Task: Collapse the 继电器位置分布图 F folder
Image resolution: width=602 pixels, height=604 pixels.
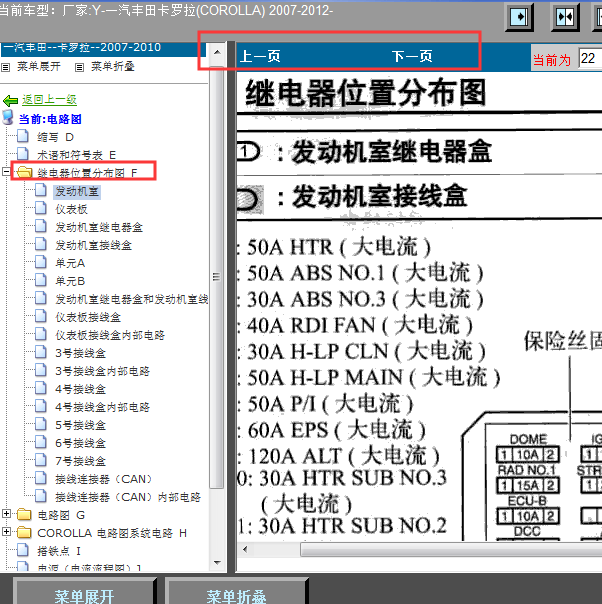Action: [x=6, y=171]
